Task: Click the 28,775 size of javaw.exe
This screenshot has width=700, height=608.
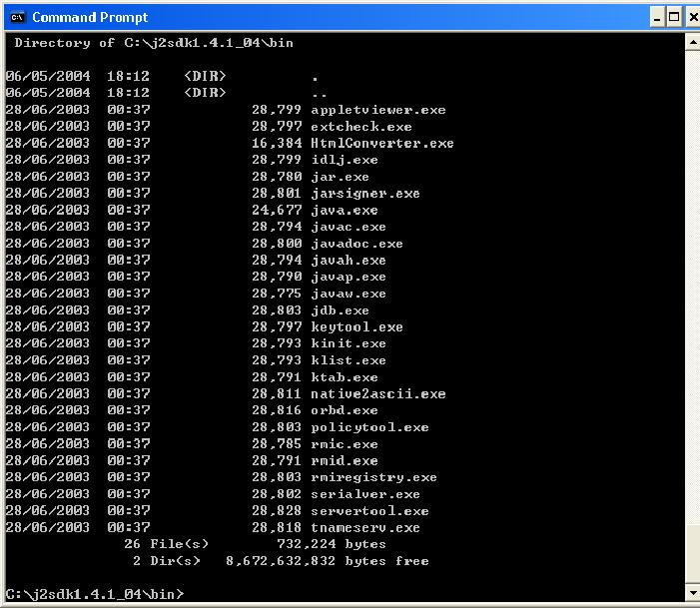Action: [277, 294]
